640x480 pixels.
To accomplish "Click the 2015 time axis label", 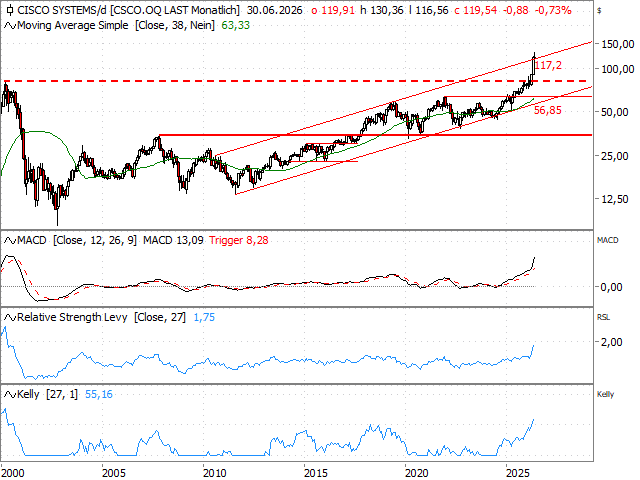I will pos(316,473).
